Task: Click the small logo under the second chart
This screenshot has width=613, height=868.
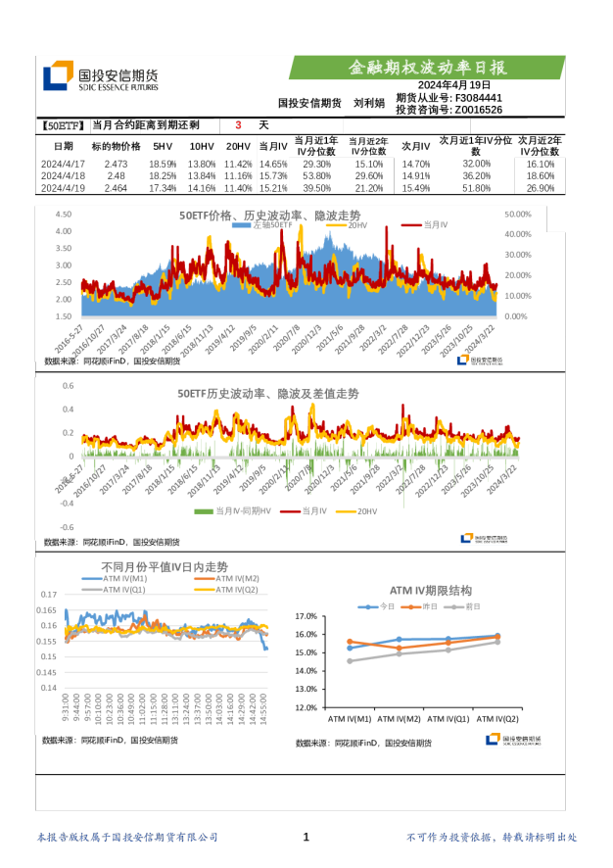Action: [483, 538]
